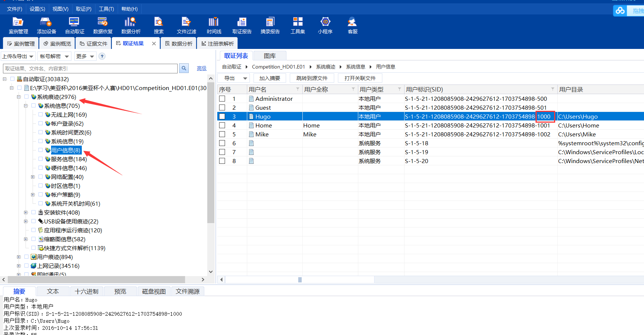Close the 取证结果 tab

(x=154, y=43)
